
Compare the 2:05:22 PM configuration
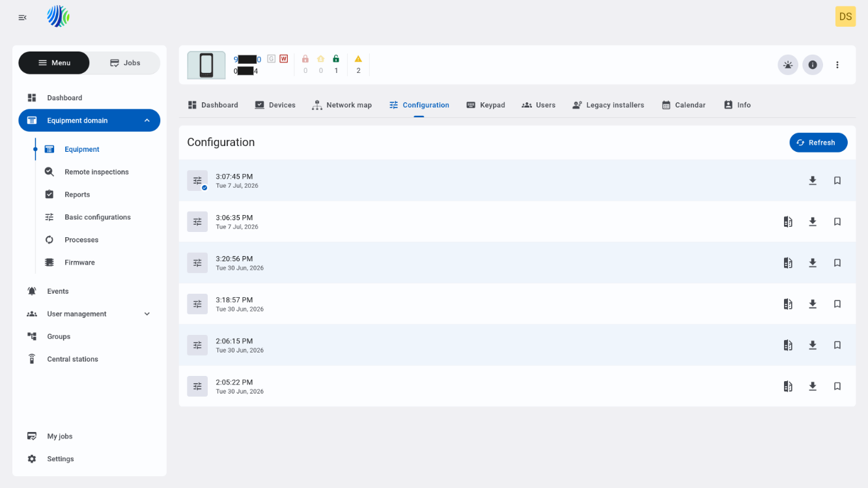coord(788,386)
